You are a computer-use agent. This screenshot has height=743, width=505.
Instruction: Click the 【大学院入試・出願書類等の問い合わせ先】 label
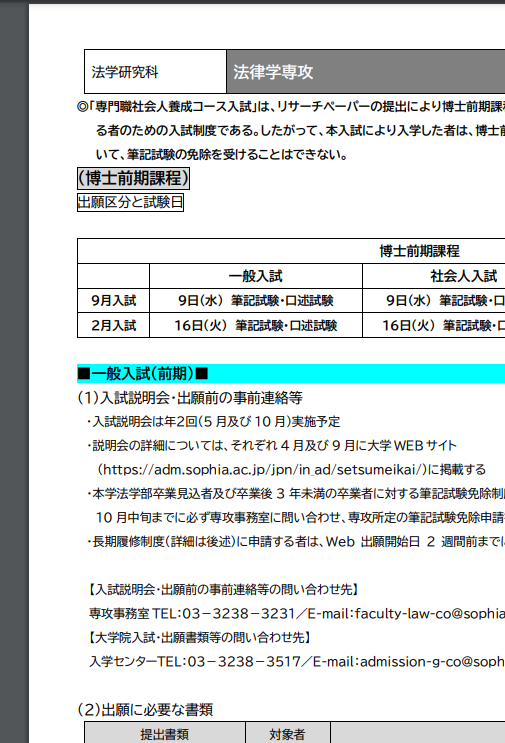pyautogui.click(x=200, y=637)
